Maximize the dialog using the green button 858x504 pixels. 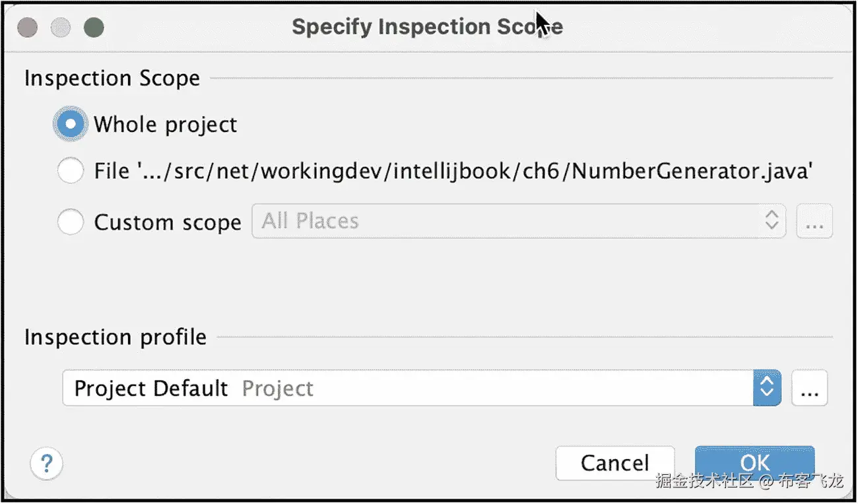point(94,28)
